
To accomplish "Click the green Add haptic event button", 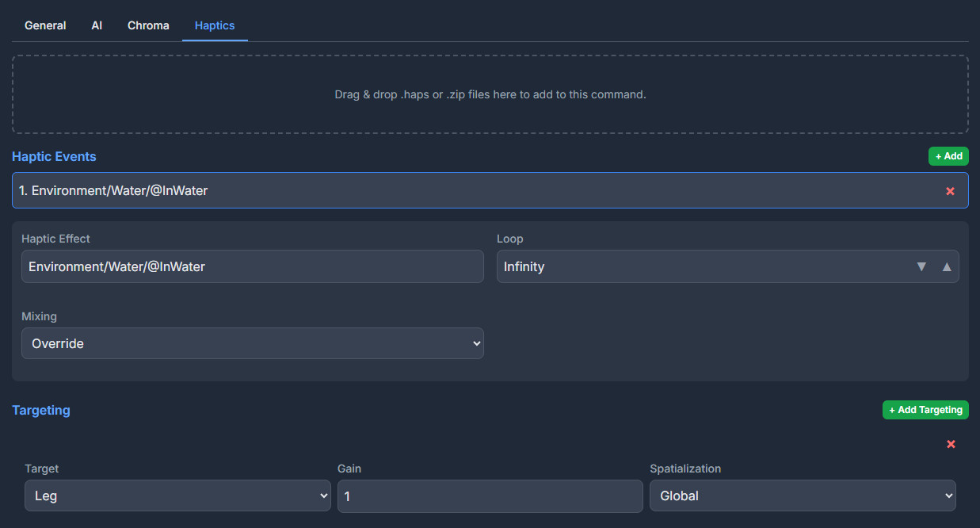I will [x=948, y=156].
